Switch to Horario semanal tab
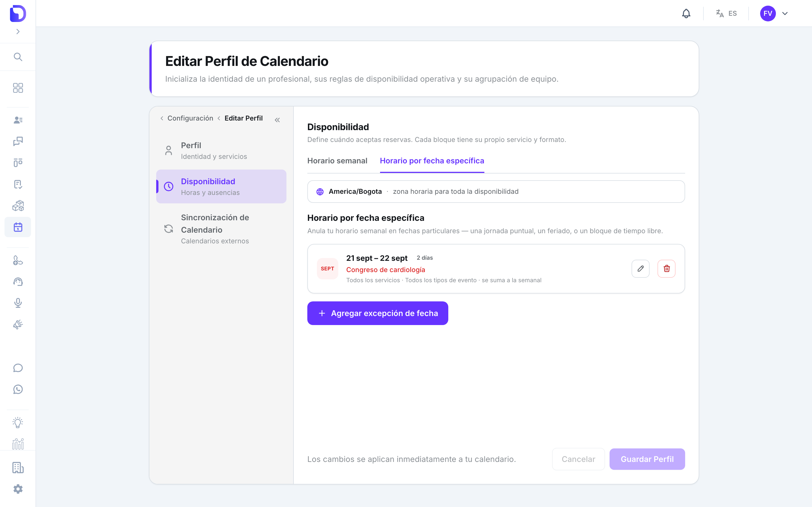812x507 pixels. (337, 161)
